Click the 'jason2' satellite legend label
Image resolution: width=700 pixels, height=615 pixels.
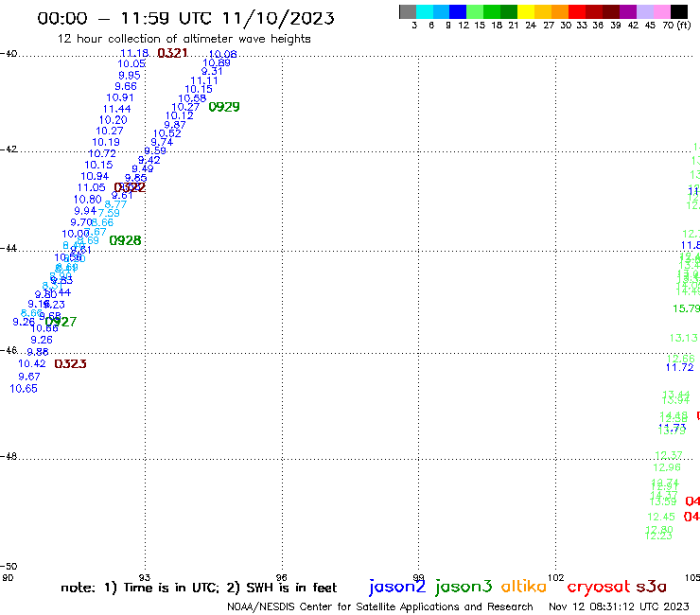tap(397, 587)
